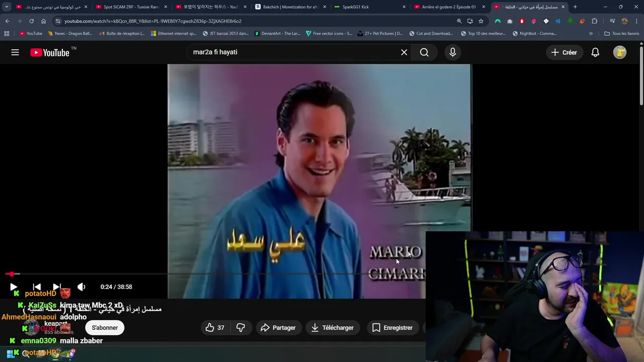Open the Chrome three-dot menu
644x362 pixels.
[x=636, y=21]
